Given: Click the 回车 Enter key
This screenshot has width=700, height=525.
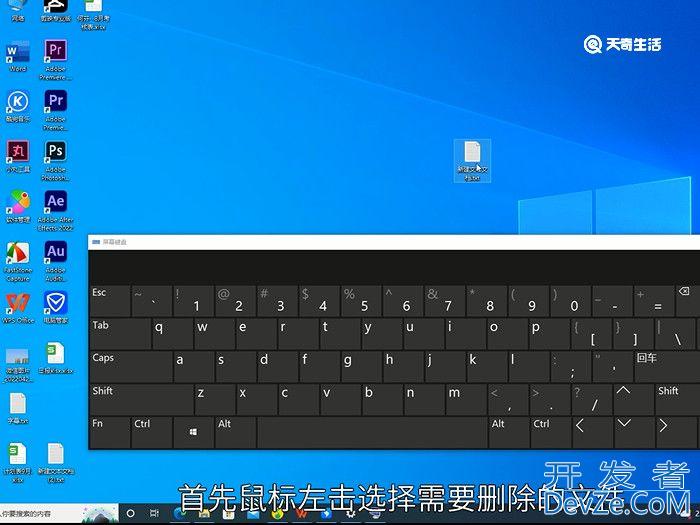Looking at the screenshot, I should [x=666, y=366].
